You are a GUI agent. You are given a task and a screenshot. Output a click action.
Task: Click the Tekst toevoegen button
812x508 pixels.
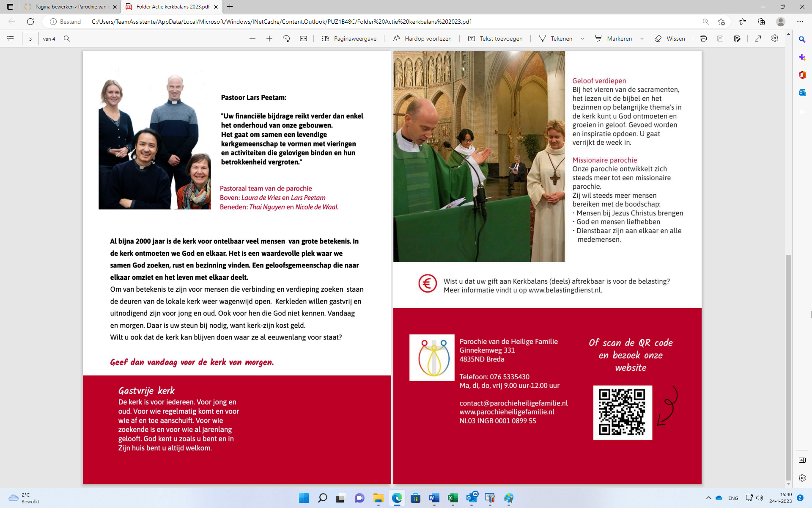point(495,39)
